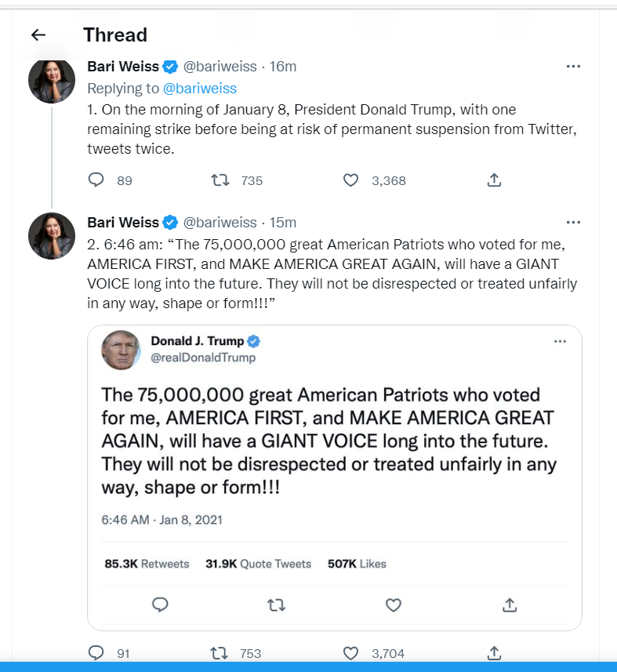Viewport: 617px width, 672px height.
Task: Reply to the first tweet (89 replies)
Action: [x=96, y=180]
